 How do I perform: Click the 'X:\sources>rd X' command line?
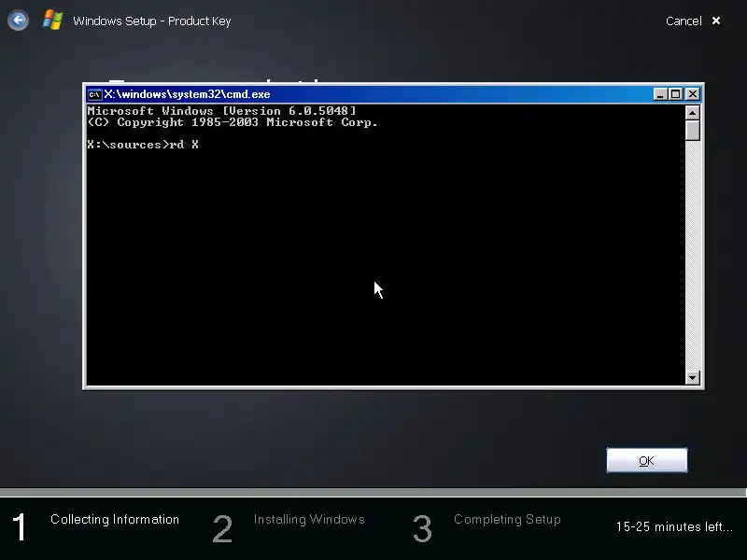coord(143,145)
